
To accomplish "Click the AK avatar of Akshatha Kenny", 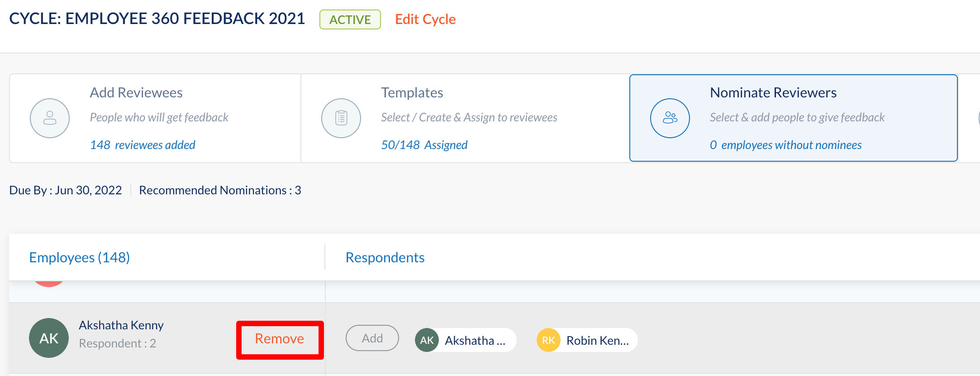I will point(49,338).
